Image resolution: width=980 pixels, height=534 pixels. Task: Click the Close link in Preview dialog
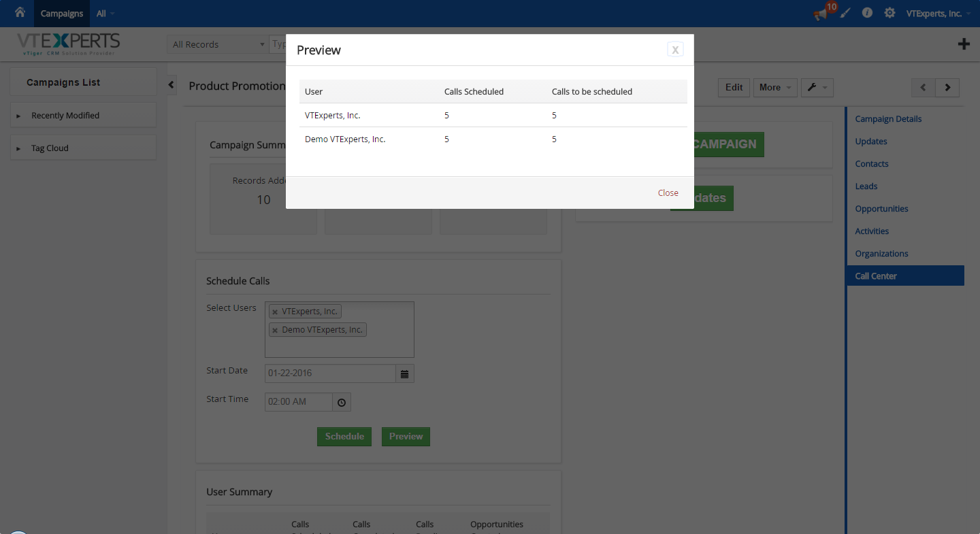(668, 193)
